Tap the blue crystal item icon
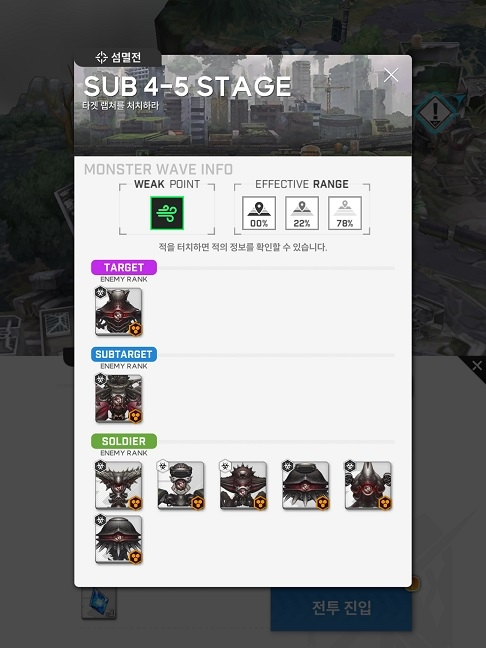This screenshot has height=648, width=486. [x=99, y=603]
